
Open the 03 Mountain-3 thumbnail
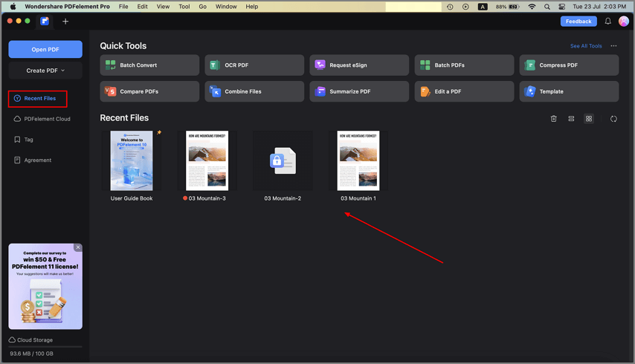click(x=207, y=160)
